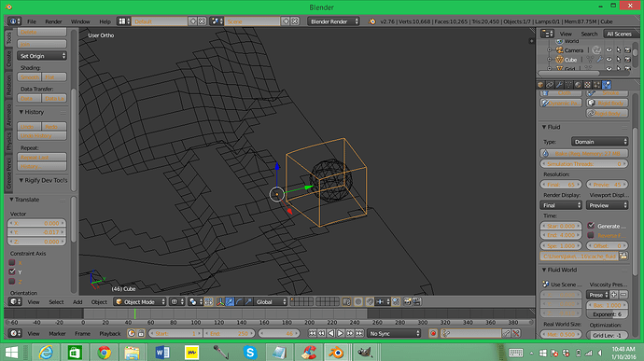
Task: Open the 3D view Add menu
Action: pyautogui.click(x=77, y=302)
